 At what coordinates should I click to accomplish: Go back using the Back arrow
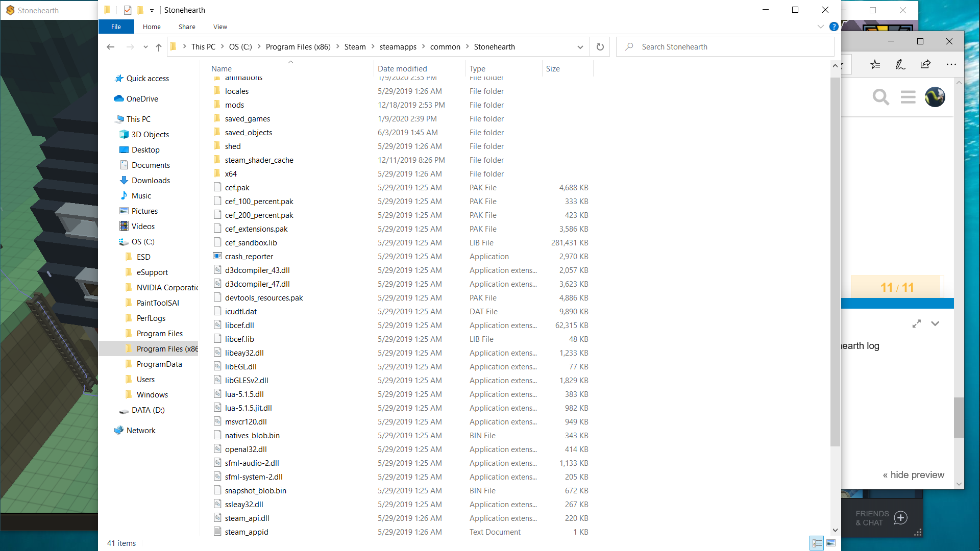coord(110,47)
